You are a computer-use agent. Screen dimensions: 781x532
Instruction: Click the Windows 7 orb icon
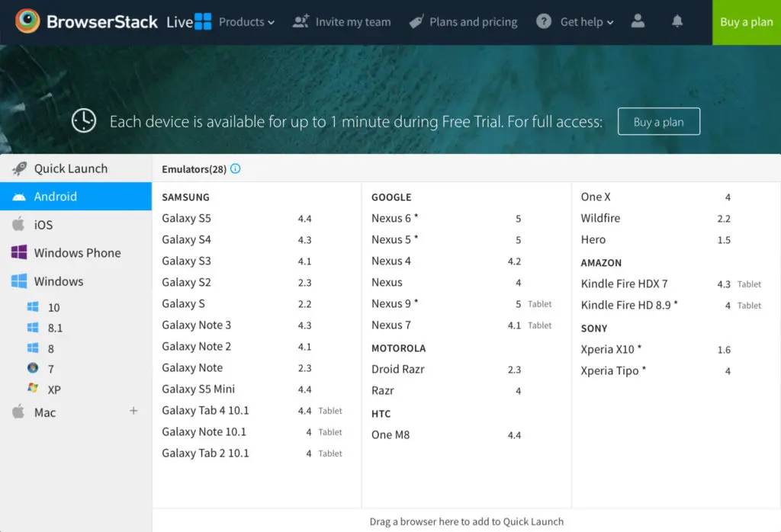pos(33,368)
